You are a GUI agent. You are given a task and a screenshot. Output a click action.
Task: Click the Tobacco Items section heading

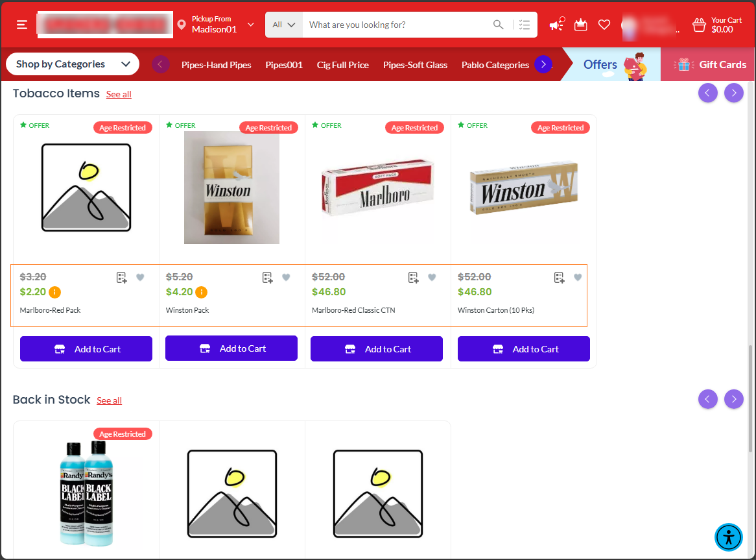click(x=56, y=93)
